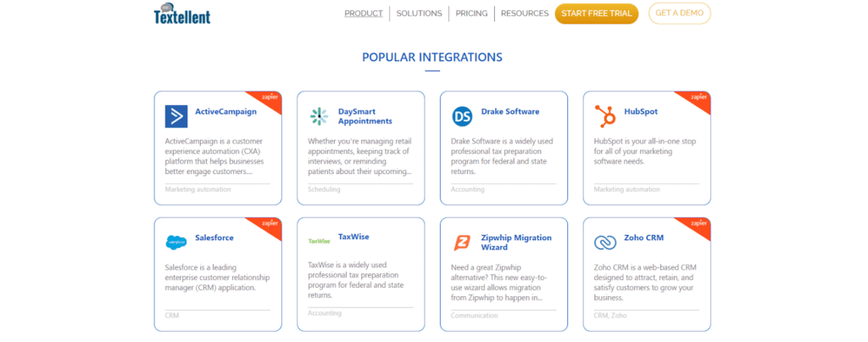Click the Zapier ribbon on Zoho CRM card
Screen dimensions: 868x342
[698, 226]
